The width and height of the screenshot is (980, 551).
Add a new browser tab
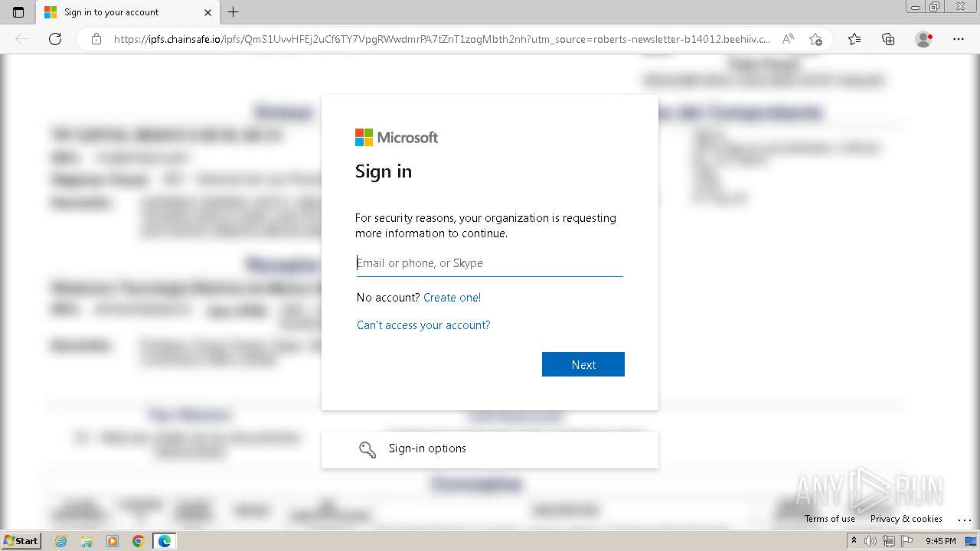click(x=234, y=12)
